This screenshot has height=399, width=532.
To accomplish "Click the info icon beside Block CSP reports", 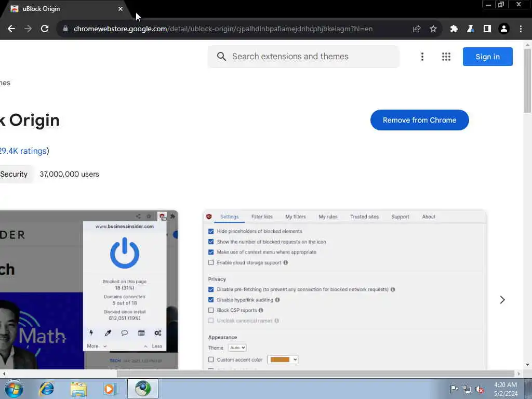I will [261, 310].
